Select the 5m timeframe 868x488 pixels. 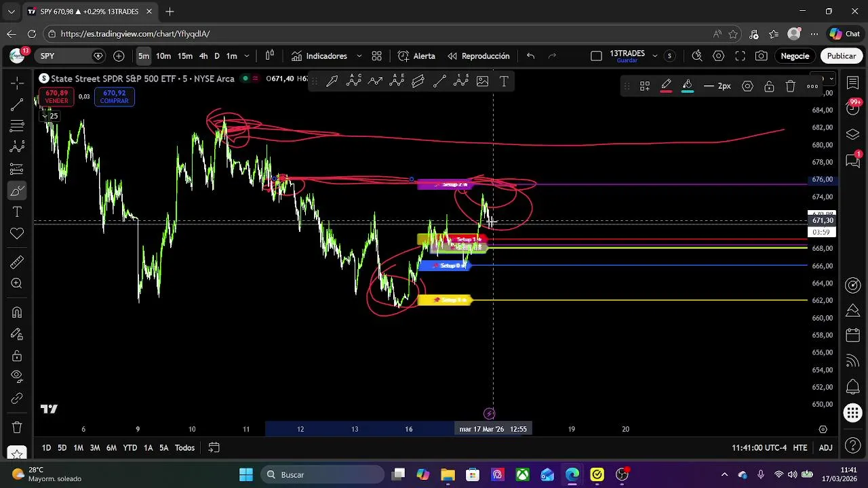[144, 56]
